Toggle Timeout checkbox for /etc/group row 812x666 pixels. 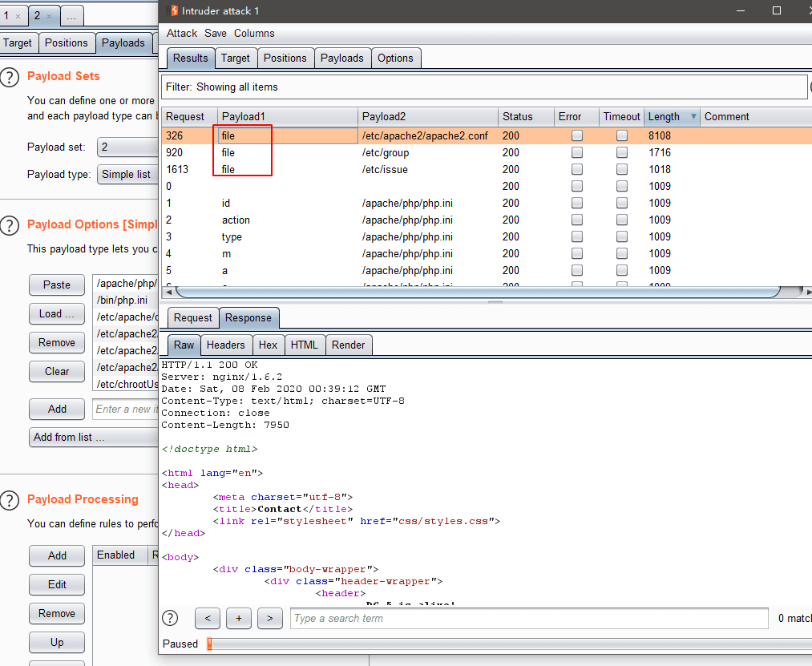pyautogui.click(x=622, y=153)
